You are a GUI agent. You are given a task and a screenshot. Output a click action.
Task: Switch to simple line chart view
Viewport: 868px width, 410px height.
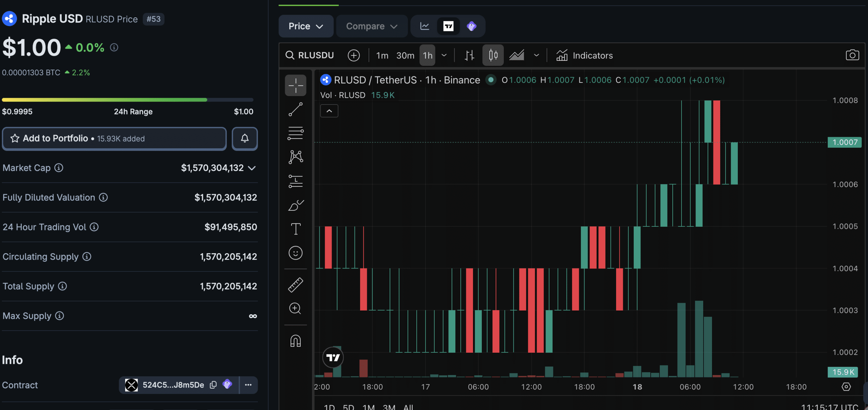pos(425,26)
